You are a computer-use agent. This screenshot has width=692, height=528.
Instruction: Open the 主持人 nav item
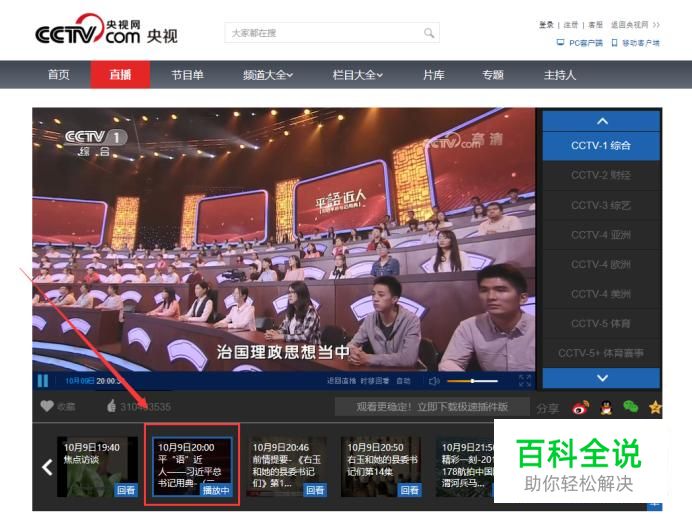(560, 75)
